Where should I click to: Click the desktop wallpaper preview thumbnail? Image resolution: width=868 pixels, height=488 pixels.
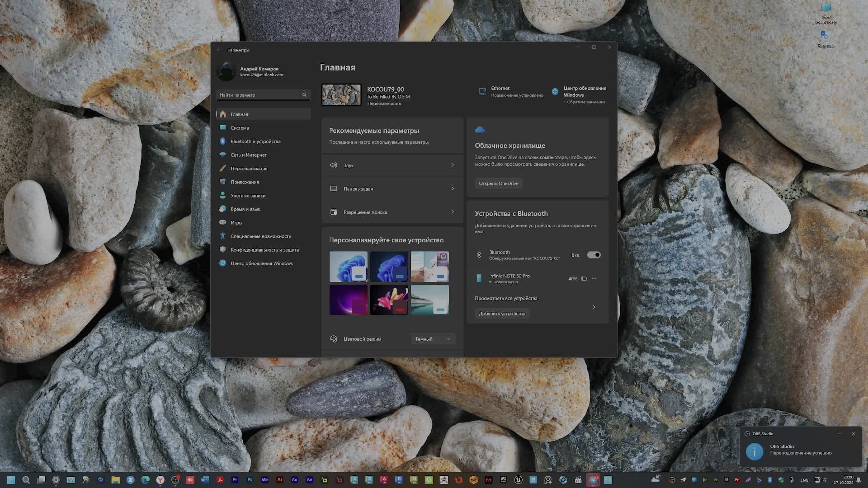click(x=341, y=95)
